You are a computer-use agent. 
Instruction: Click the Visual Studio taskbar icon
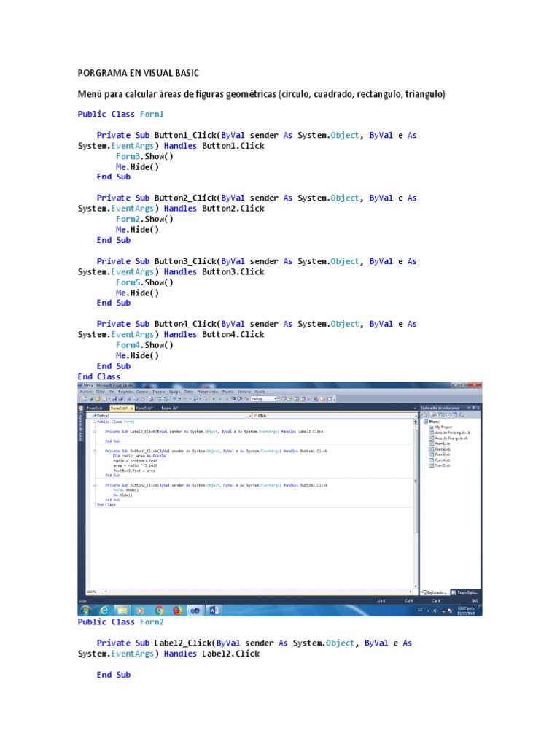[x=195, y=611]
